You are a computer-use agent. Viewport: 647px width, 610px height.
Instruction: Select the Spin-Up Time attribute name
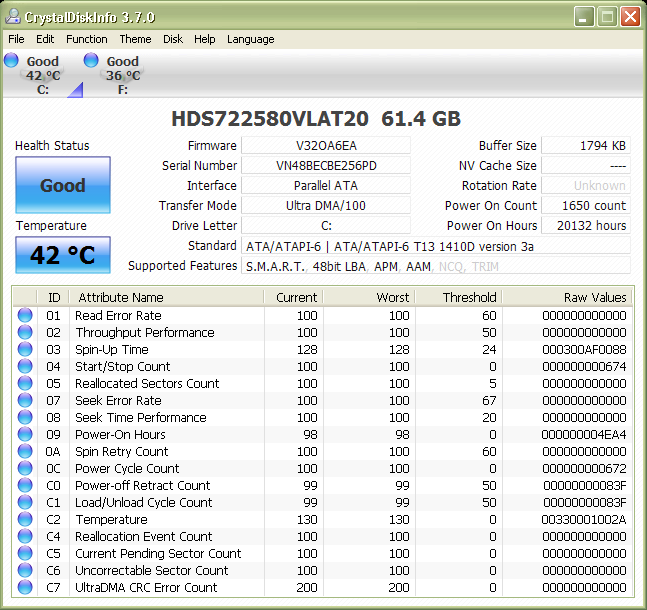(x=112, y=350)
